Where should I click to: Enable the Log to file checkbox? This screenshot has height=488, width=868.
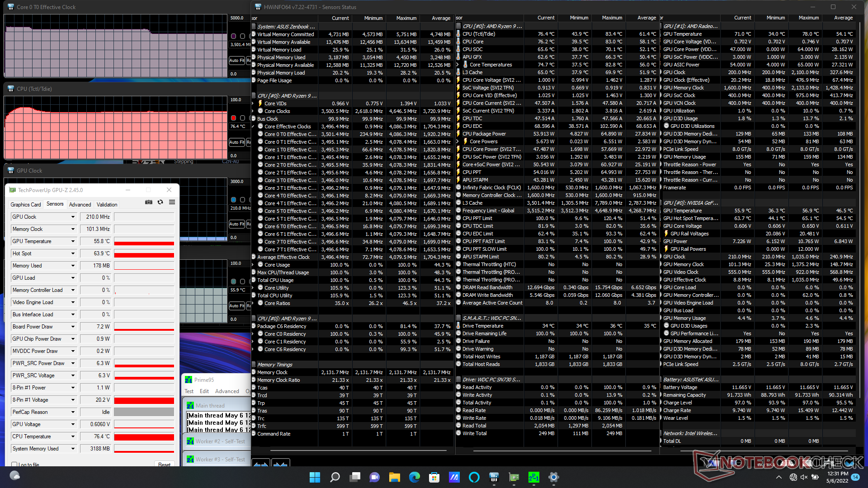click(15, 464)
